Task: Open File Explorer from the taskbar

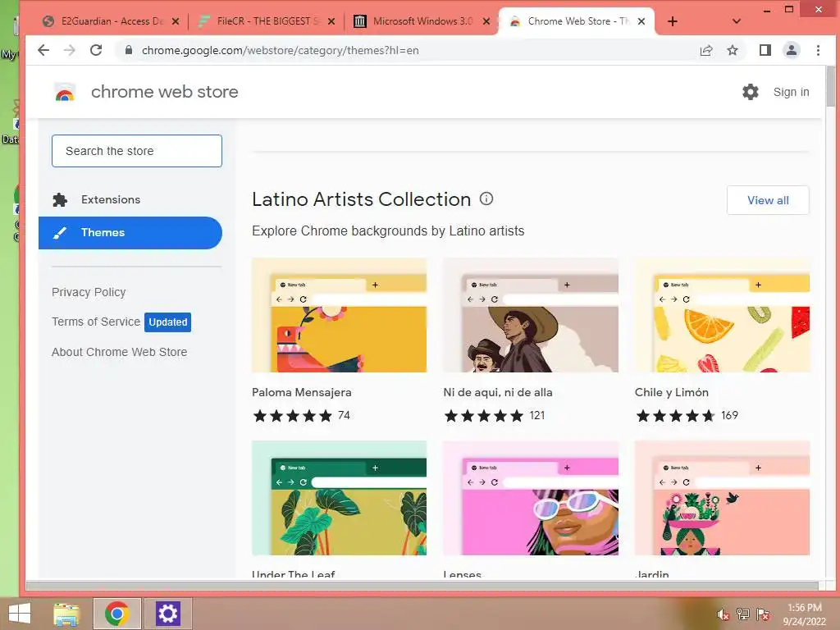Action: pyautogui.click(x=66, y=614)
